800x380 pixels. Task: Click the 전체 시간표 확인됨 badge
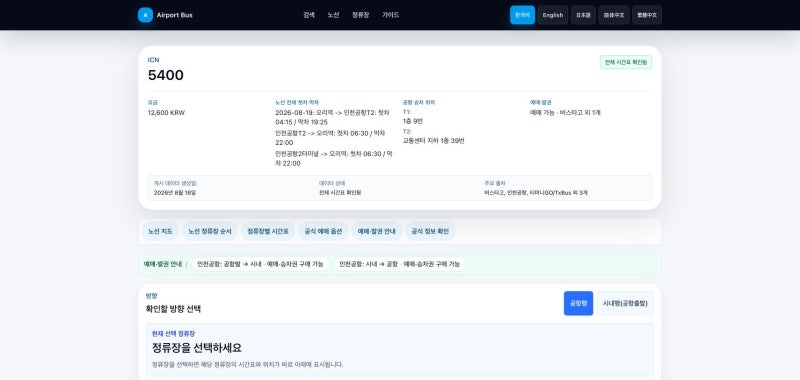click(626, 62)
